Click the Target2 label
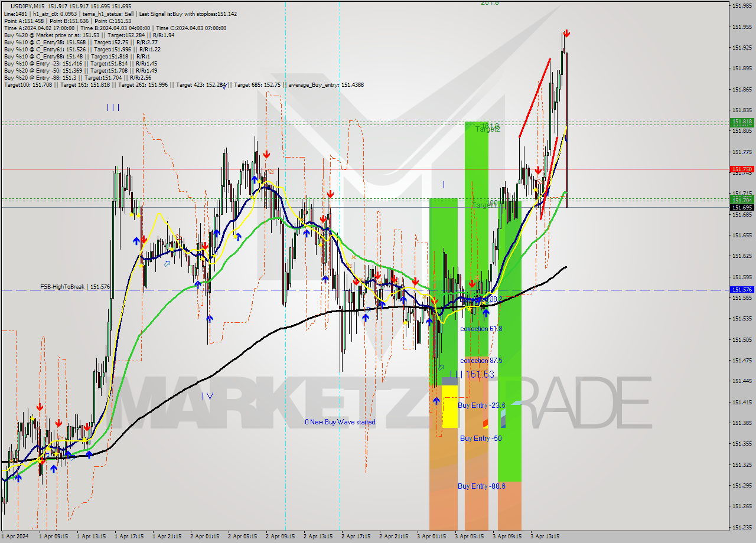 tap(488, 129)
